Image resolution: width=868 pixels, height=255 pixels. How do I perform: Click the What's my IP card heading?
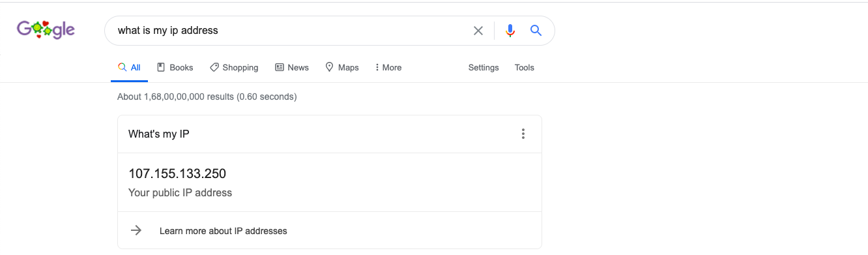tap(159, 134)
